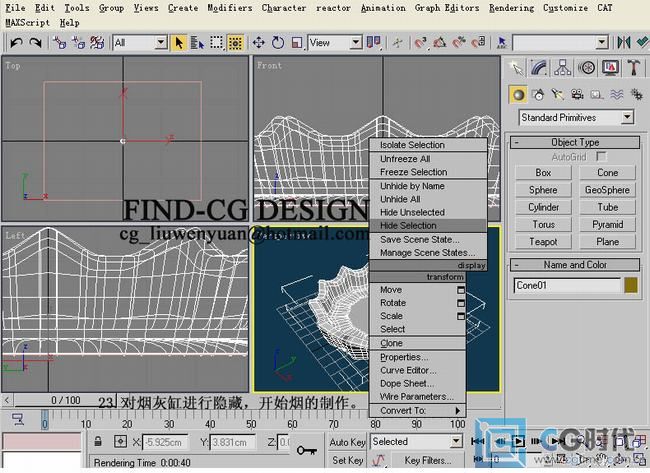Image resolution: width=650 pixels, height=473 pixels.
Task: Open the Key Filters button
Action: point(428,461)
